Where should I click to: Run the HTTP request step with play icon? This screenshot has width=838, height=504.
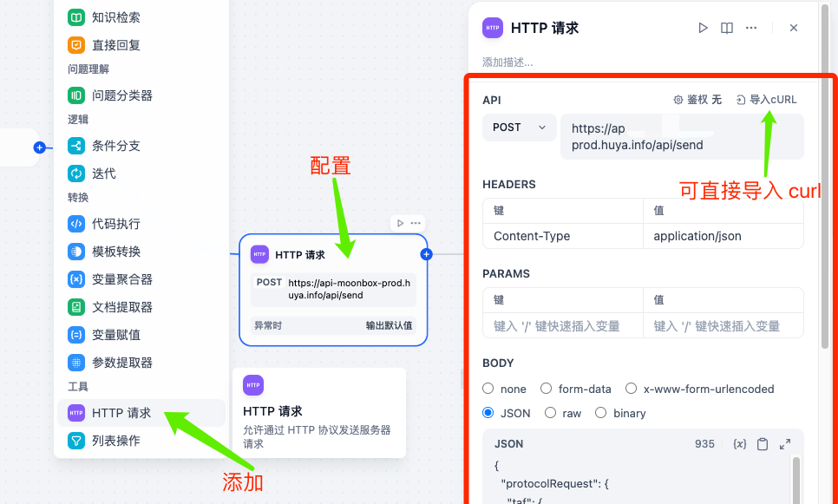[704, 28]
